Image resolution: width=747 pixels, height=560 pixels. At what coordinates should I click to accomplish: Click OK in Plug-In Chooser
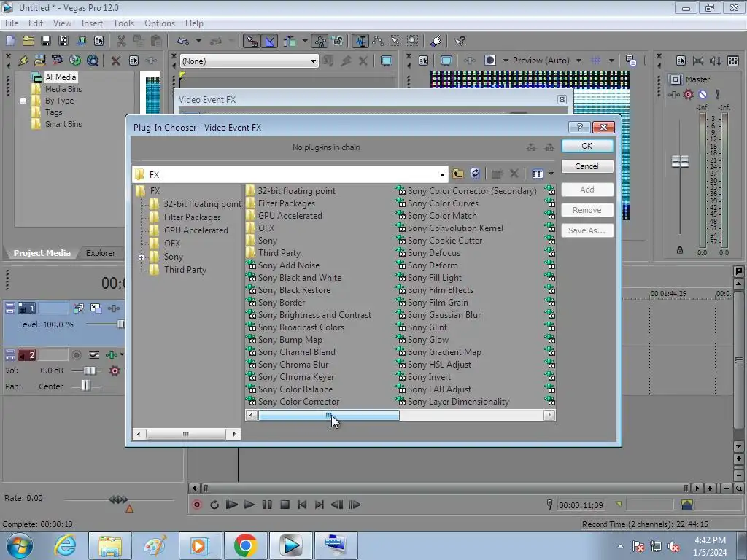pos(587,146)
